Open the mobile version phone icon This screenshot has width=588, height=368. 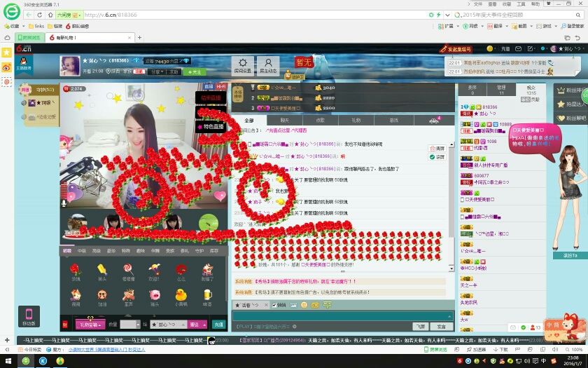tap(29, 316)
